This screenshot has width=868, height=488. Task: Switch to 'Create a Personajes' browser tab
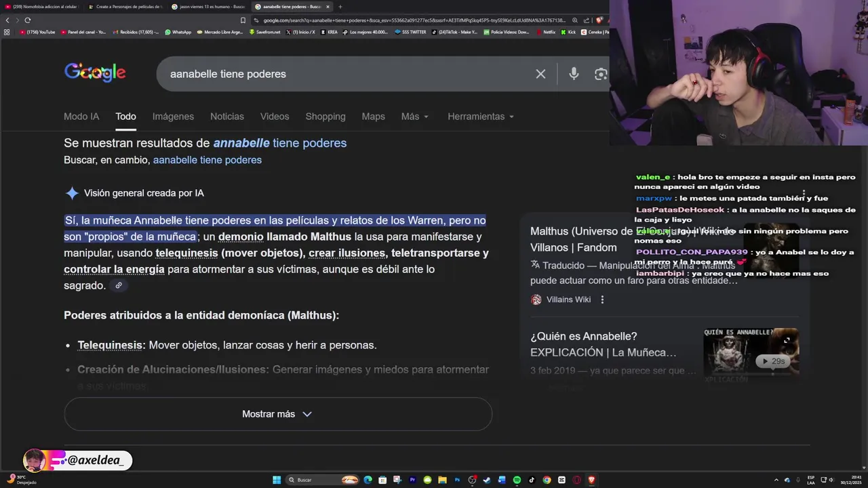(125, 7)
